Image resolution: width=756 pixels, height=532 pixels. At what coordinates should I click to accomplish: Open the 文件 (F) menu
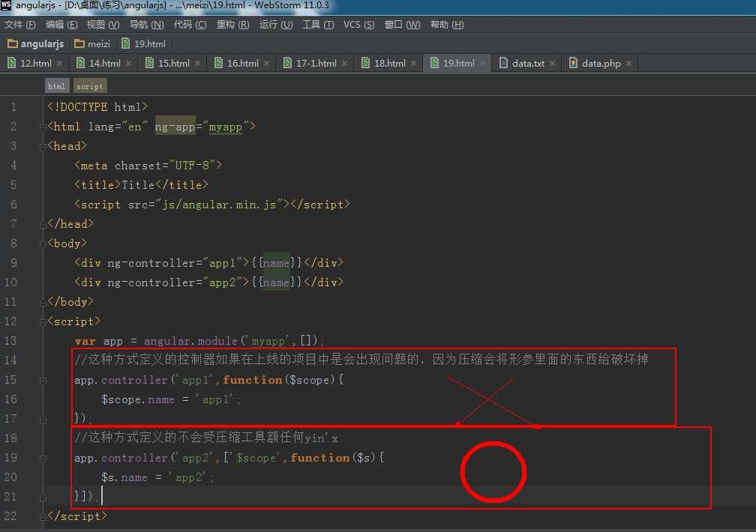pyautogui.click(x=19, y=25)
